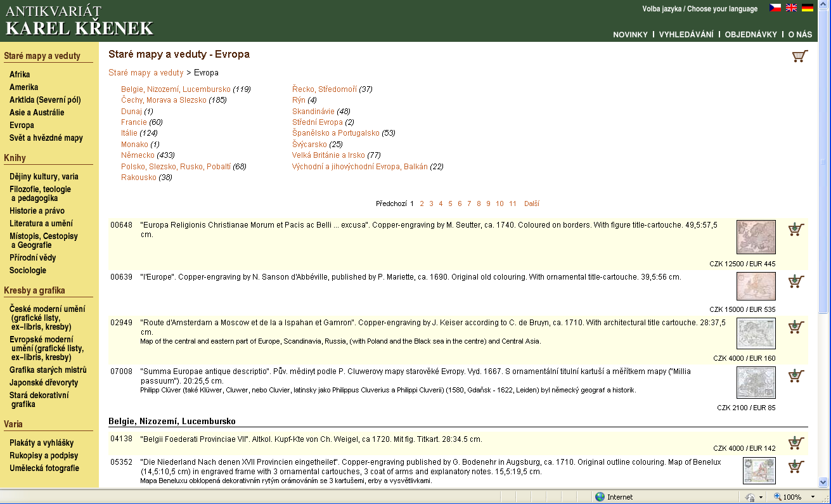Open thumbnail of Europa Religionis map 00648
The width and height of the screenshot is (831, 504).
(756, 237)
